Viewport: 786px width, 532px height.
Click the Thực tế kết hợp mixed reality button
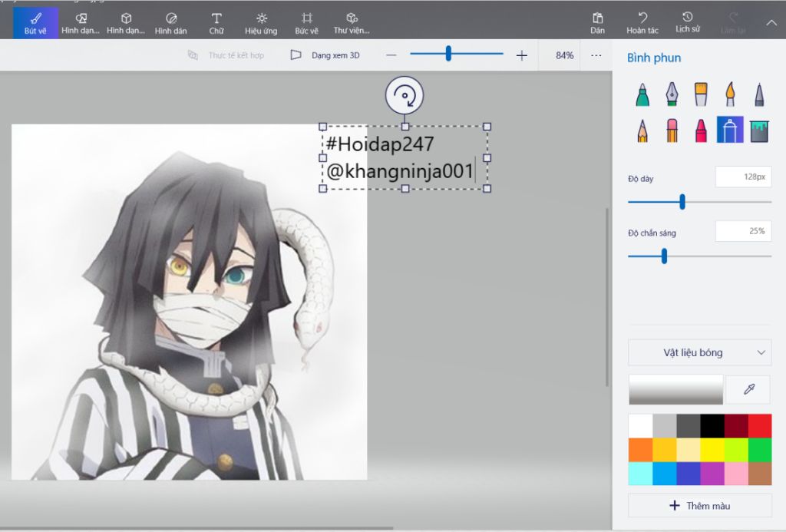point(226,55)
